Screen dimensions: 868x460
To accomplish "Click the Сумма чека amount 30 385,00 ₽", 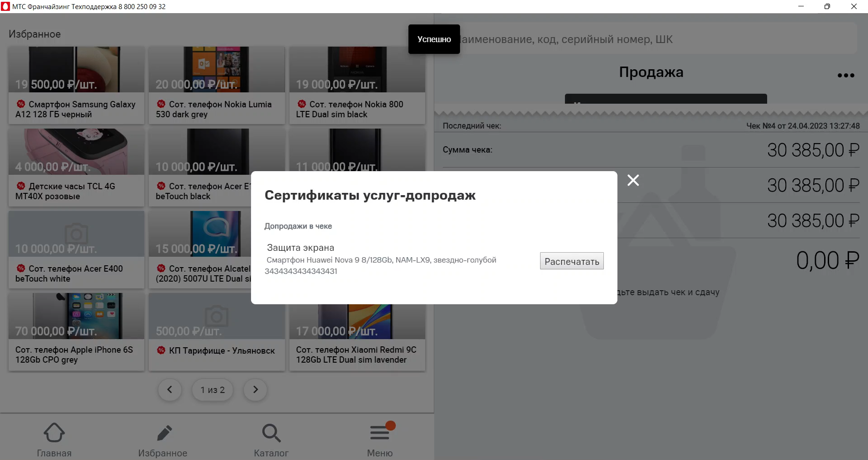I will point(813,150).
